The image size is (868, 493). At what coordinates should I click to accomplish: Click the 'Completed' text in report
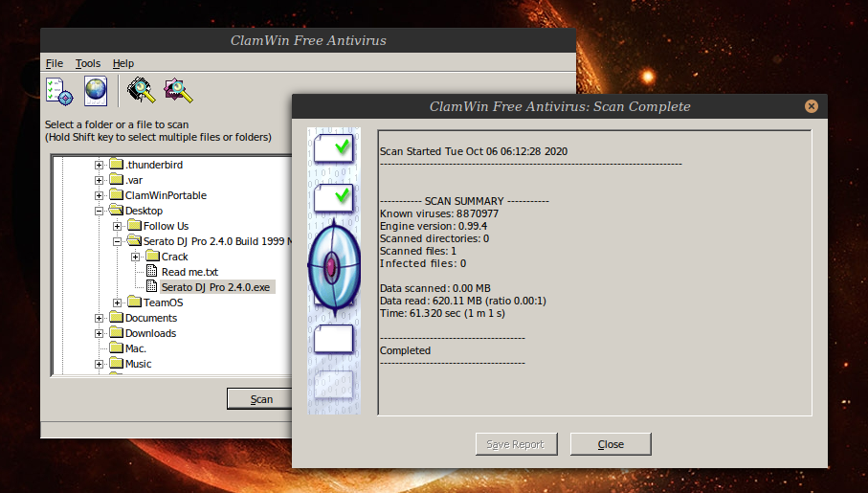[405, 350]
